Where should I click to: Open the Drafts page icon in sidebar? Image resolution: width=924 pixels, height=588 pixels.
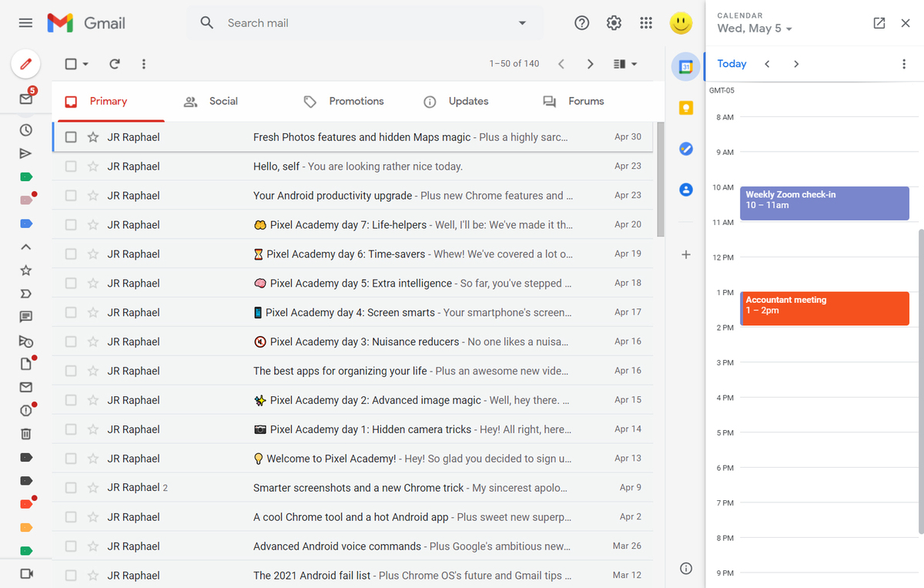(x=25, y=364)
